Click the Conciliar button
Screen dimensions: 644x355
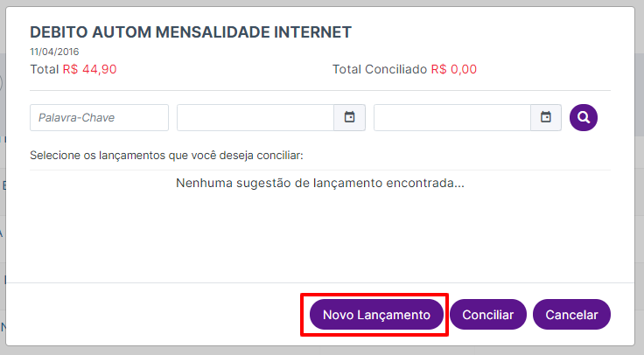coord(488,315)
